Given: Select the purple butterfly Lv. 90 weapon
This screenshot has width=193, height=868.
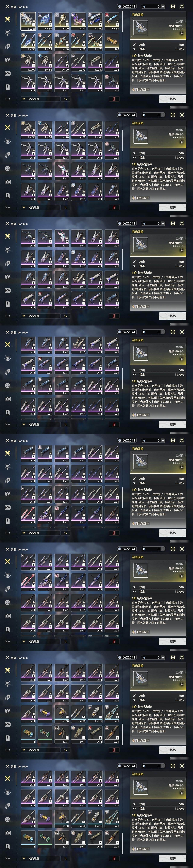Looking at the screenshot, I should tap(79, 21).
